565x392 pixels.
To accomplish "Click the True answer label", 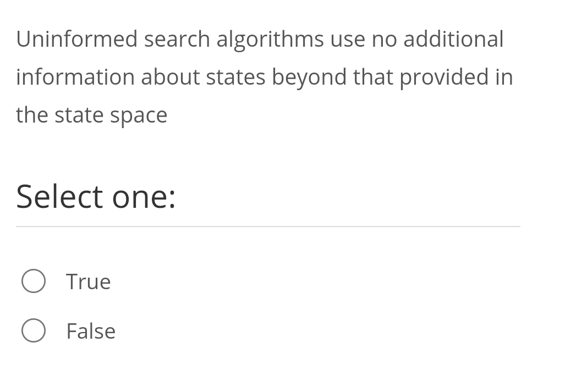I will tap(88, 281).
